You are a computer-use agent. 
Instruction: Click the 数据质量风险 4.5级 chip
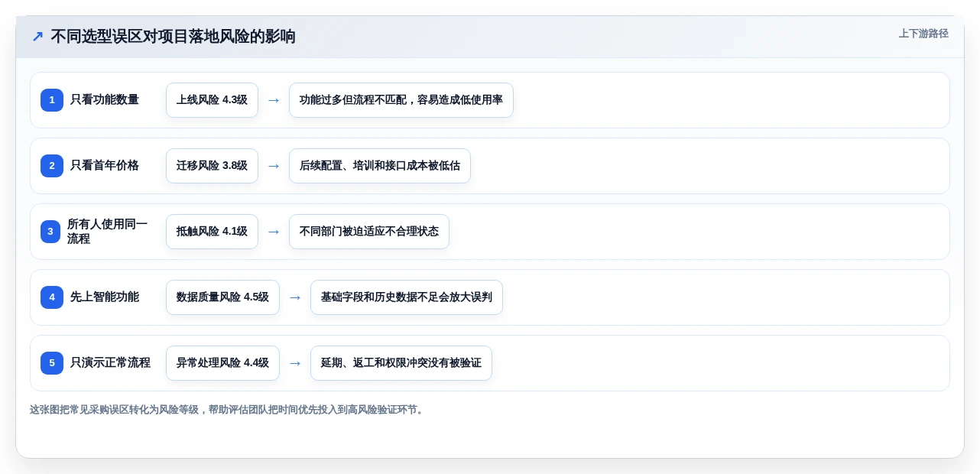click(222, 297)
